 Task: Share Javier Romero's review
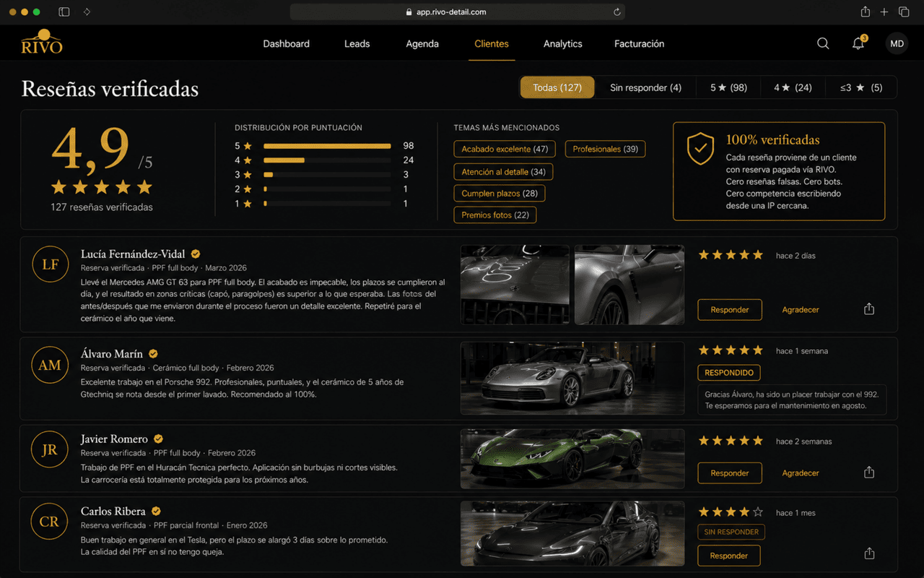click(869, 473)
